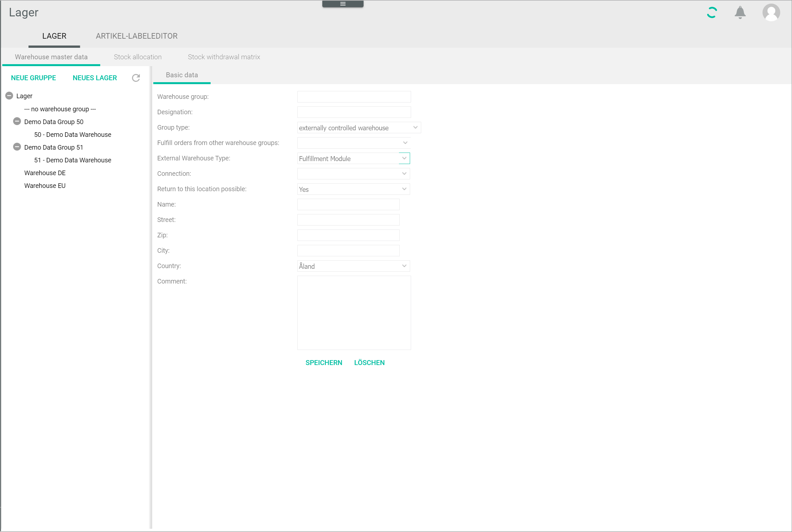Switch to the LAGER tab
Screen dimensions: 792x532
pos(54,36)
